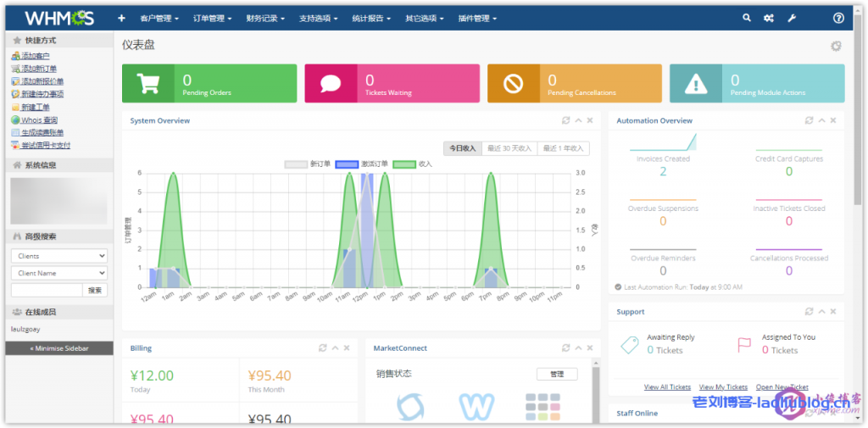This screenshot has height=428, width=868.
Task: Refresh the System Overview widget
Action: click(x=565, y=120)
